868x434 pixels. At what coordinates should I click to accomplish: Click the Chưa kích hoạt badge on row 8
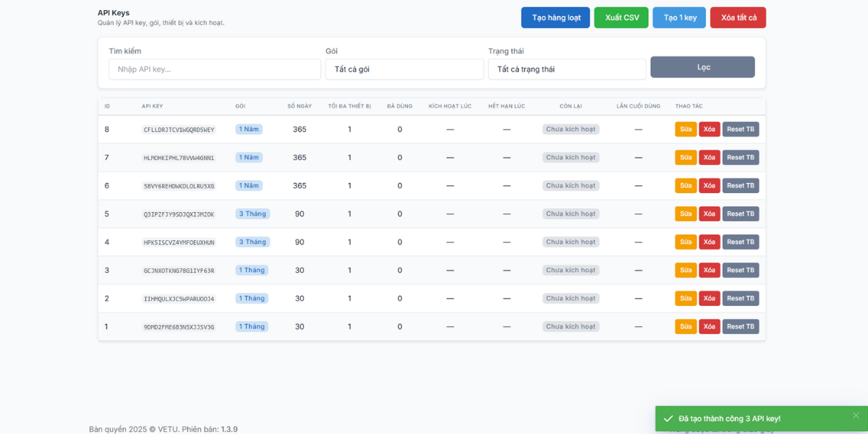click(571, 129)
